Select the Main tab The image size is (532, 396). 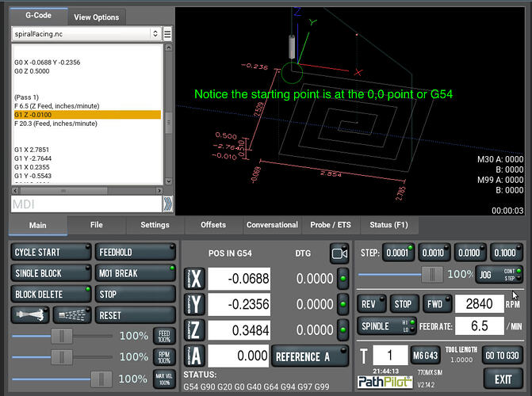[38, 226]
